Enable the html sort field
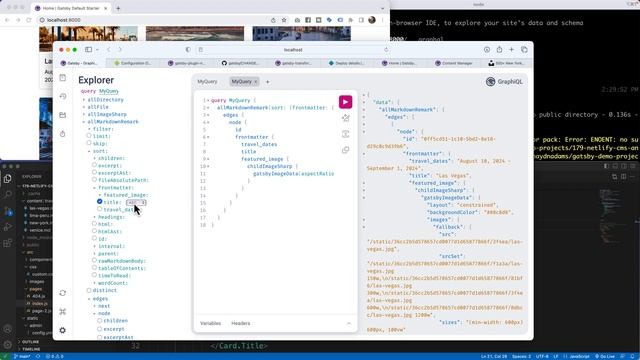640x360 pixels. click(x=94, y=224)
